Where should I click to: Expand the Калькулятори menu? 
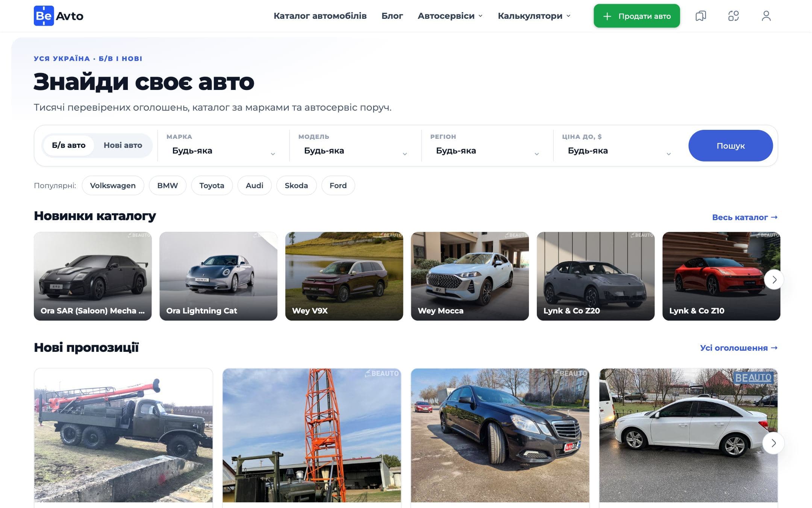pos(534,16)
